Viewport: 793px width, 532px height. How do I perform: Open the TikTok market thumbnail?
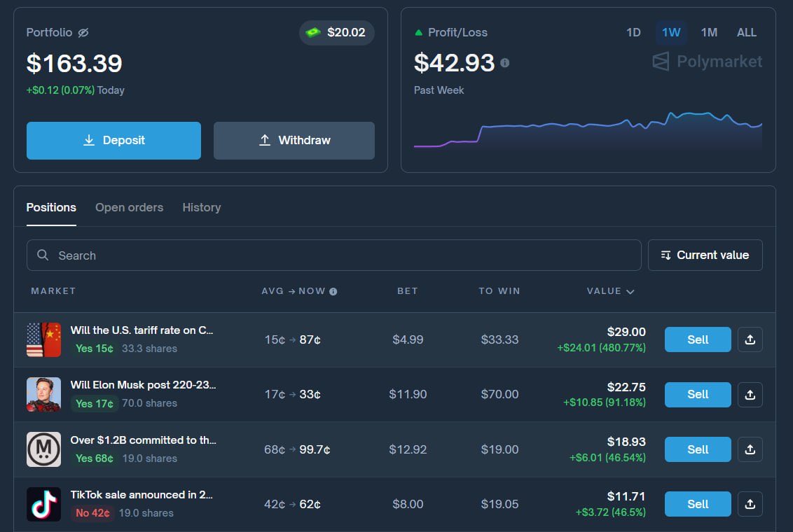(x=44, y=504)
